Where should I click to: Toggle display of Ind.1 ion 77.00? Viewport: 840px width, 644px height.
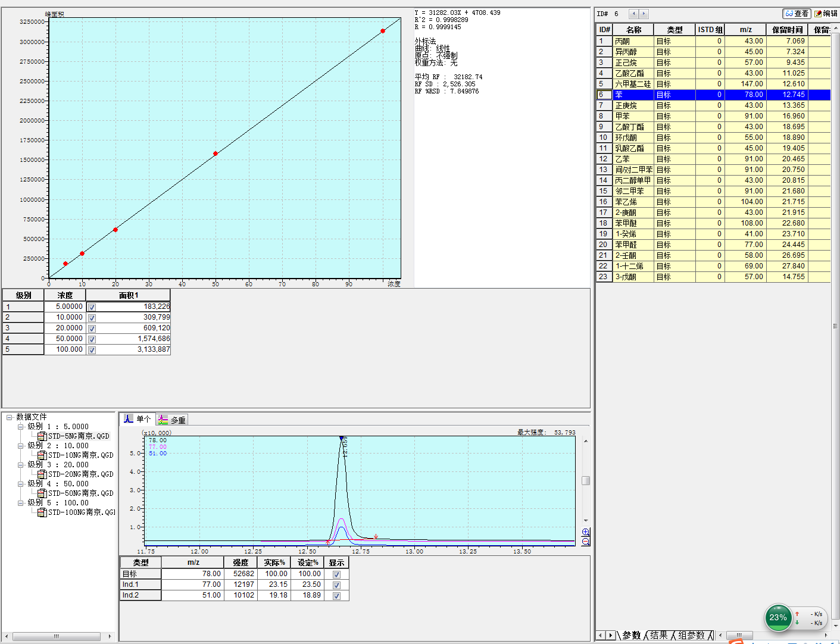tap(336, 585)
